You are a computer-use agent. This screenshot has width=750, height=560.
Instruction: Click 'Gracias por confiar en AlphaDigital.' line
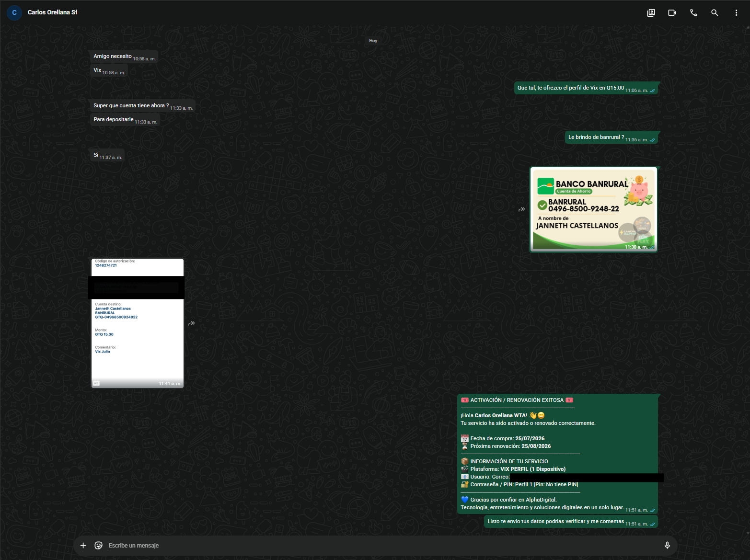click(509, 500)
